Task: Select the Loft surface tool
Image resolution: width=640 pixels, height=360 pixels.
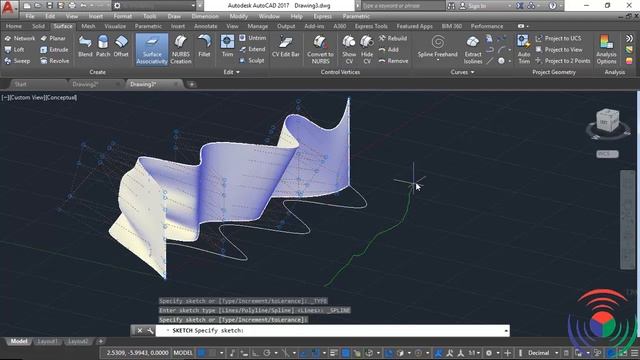Action: pyautogui.click(x=15, y=49)
